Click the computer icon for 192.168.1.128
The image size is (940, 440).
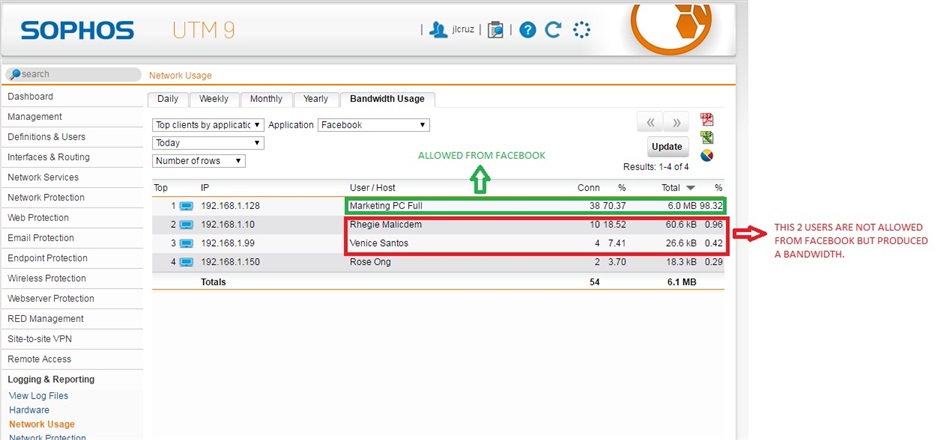pos(186,206)
